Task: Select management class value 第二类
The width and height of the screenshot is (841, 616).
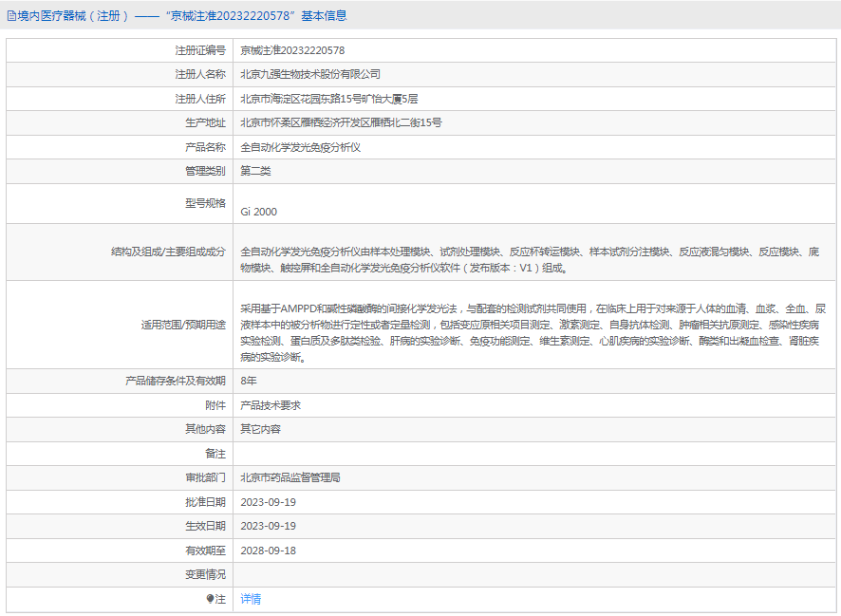Action: (255, 171)
